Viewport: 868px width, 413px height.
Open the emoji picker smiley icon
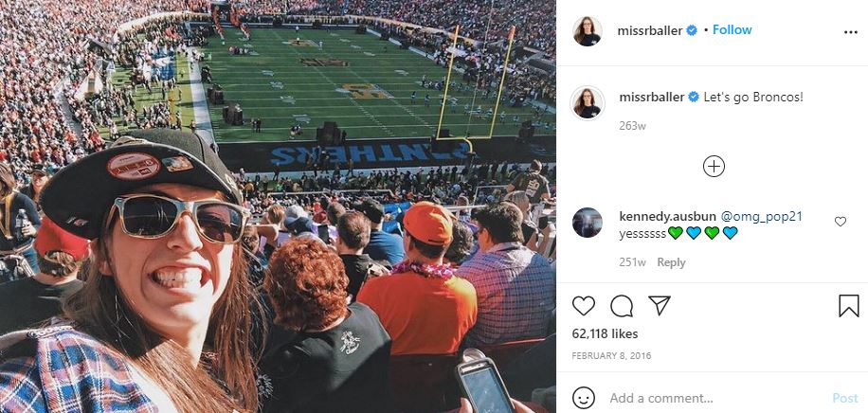click(x=584, y=398)
